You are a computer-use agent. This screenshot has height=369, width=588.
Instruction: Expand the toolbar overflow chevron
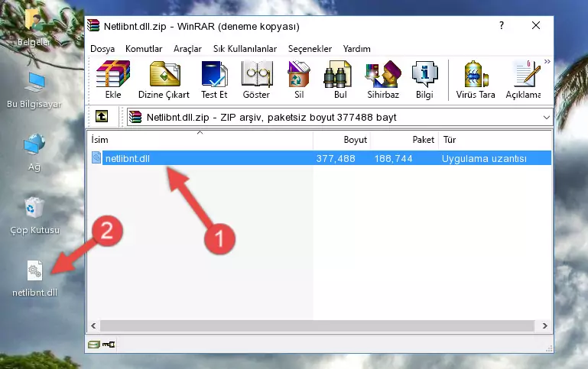[x=547, y=61]
